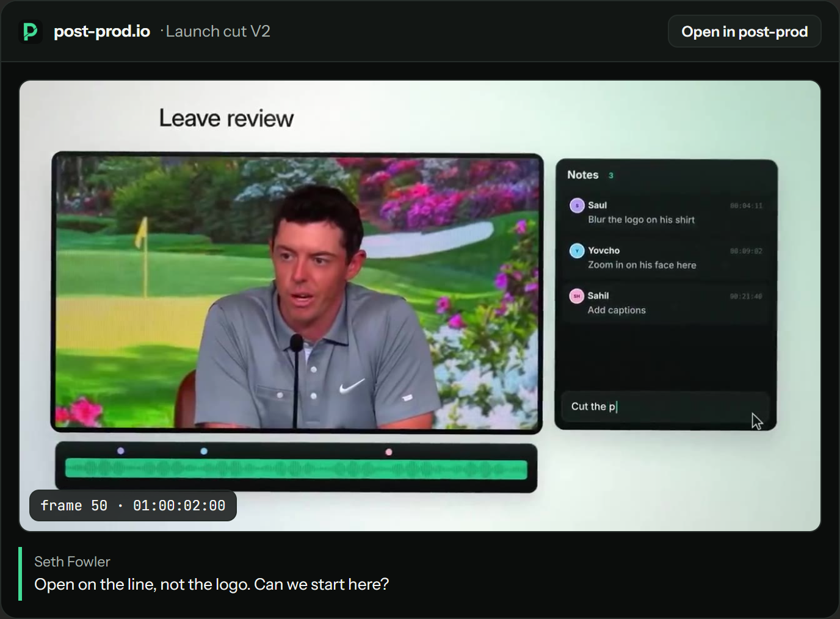This screenshot has height=619, width=840.
Task: Click the Seth Fowler commenter name
Action: coord(72,562)
